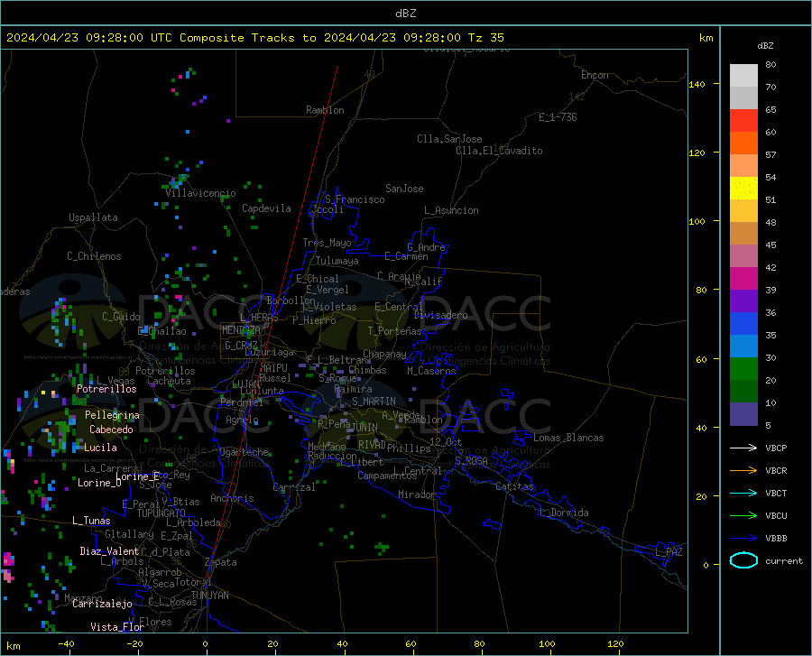The height and width of the screenshot is (656, 812).
Task: Click the Ramblon label near map top
Action: coord(325,110)
